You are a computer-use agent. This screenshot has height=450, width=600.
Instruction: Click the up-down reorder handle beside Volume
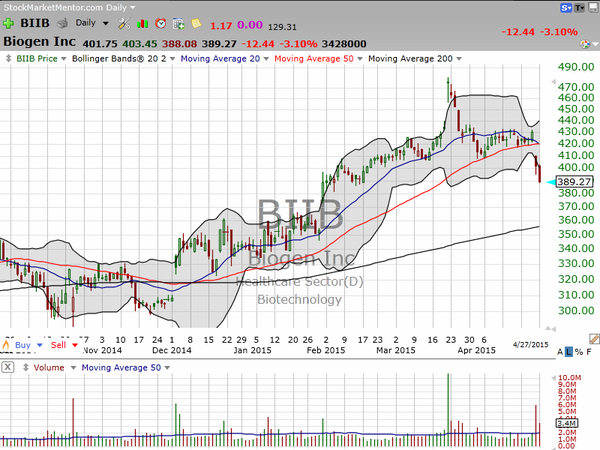26,367
